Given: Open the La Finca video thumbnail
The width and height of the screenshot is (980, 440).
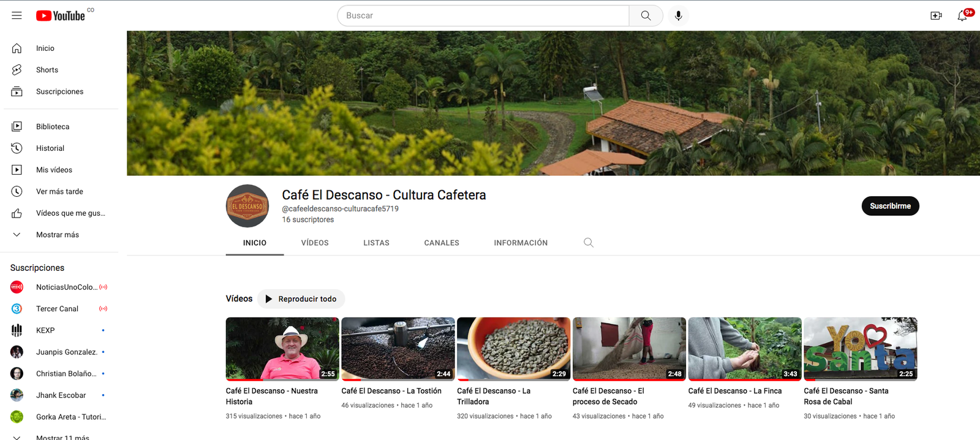Looking at the screenshot, I should click(745, 349).
